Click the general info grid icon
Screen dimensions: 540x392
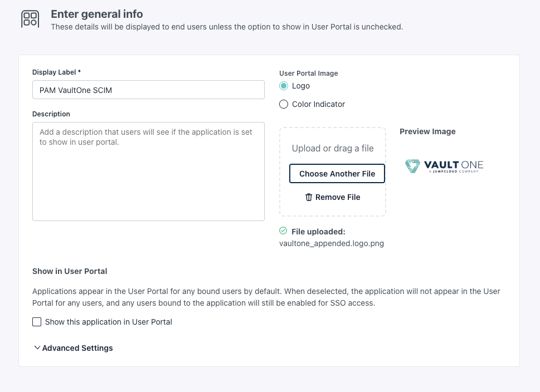pos(30,19)
